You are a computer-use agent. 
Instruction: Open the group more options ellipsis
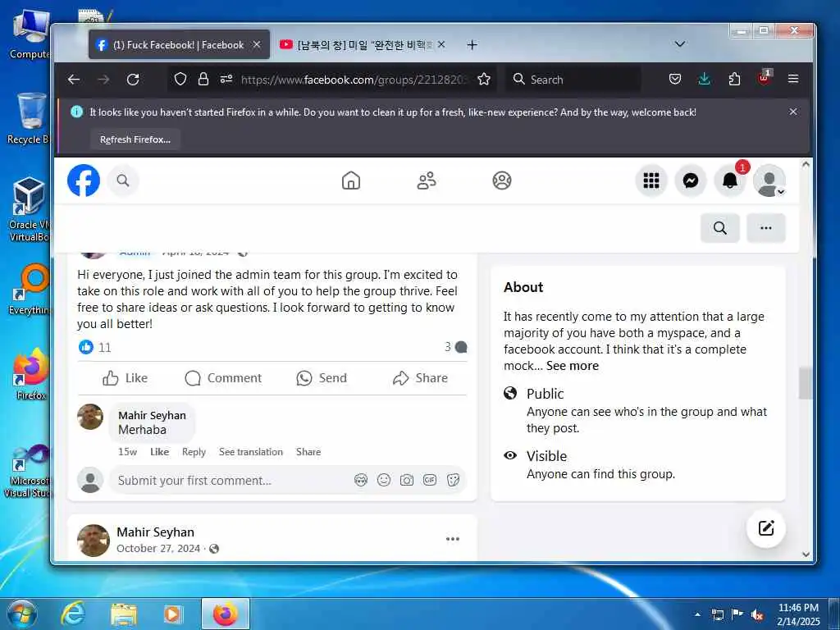coord(766,228)
